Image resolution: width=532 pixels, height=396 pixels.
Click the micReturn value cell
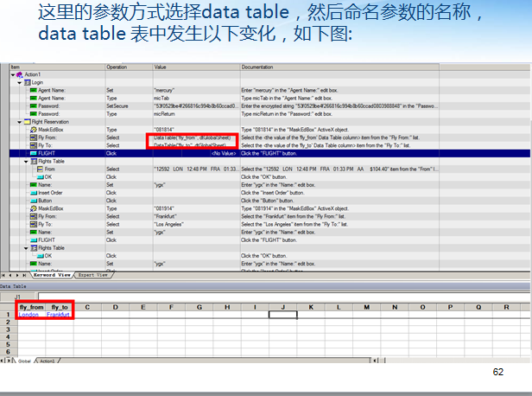(x=196, y=114)
